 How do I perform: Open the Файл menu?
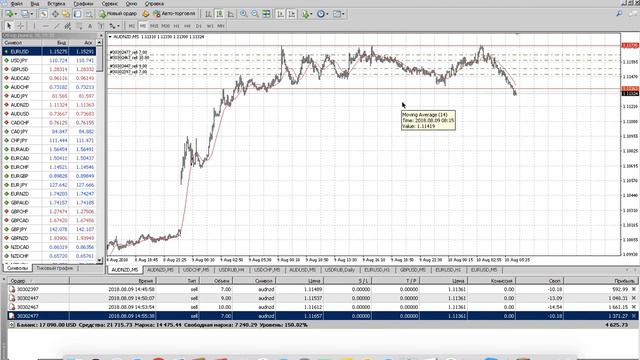tap(16, 4)
